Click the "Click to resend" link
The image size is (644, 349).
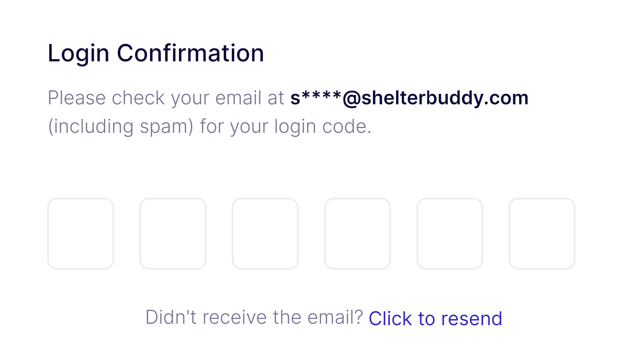point(435,318)
